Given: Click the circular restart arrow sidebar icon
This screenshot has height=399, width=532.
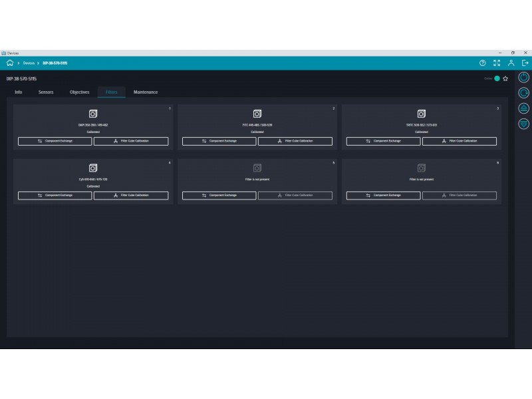Looking at the screenshot, I should tap(523, 93).
